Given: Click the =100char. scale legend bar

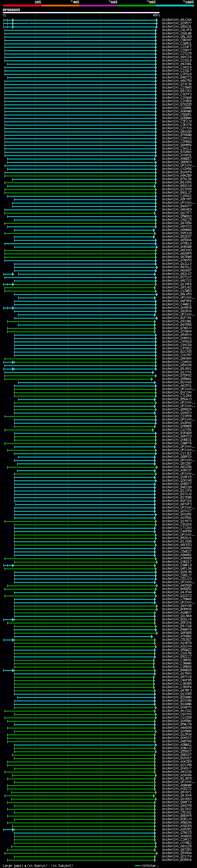Looking at the screenshot, I should tap(138, 866).
